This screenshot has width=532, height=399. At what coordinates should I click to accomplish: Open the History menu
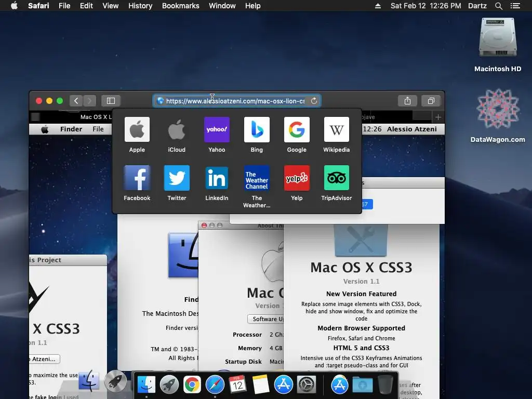(x=140, y=6)
